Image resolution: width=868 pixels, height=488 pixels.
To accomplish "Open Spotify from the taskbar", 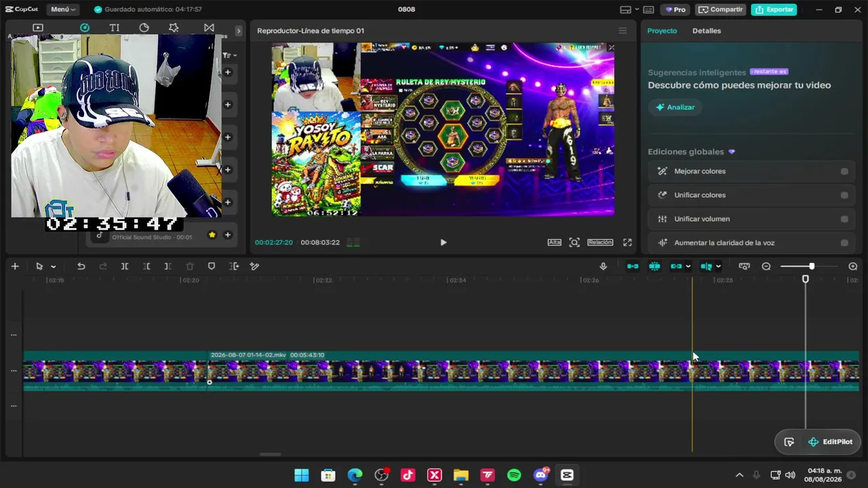I will (x=514, y=475).
